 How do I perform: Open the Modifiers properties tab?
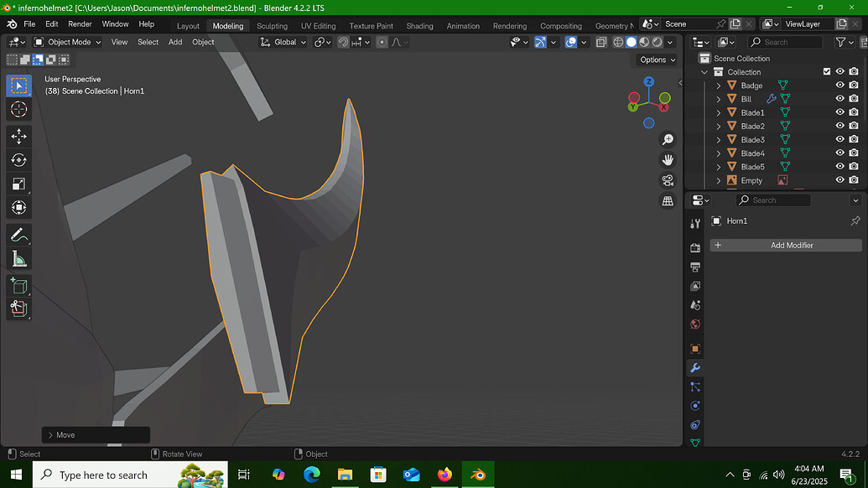(695, 368)
